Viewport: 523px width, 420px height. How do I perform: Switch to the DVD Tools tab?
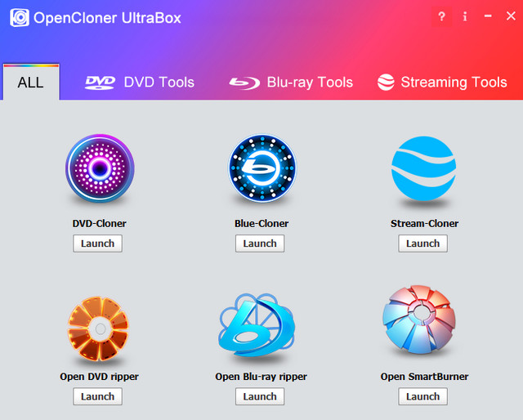140,82
